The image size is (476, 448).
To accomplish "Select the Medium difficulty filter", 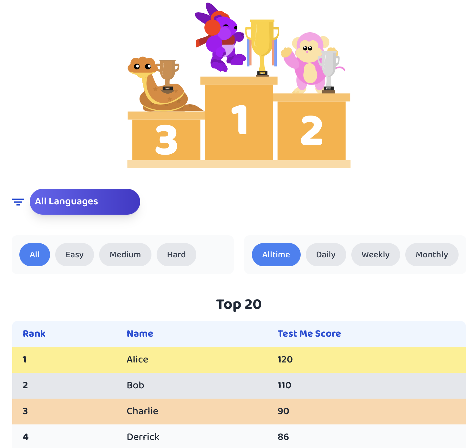I will click(125, 255).
